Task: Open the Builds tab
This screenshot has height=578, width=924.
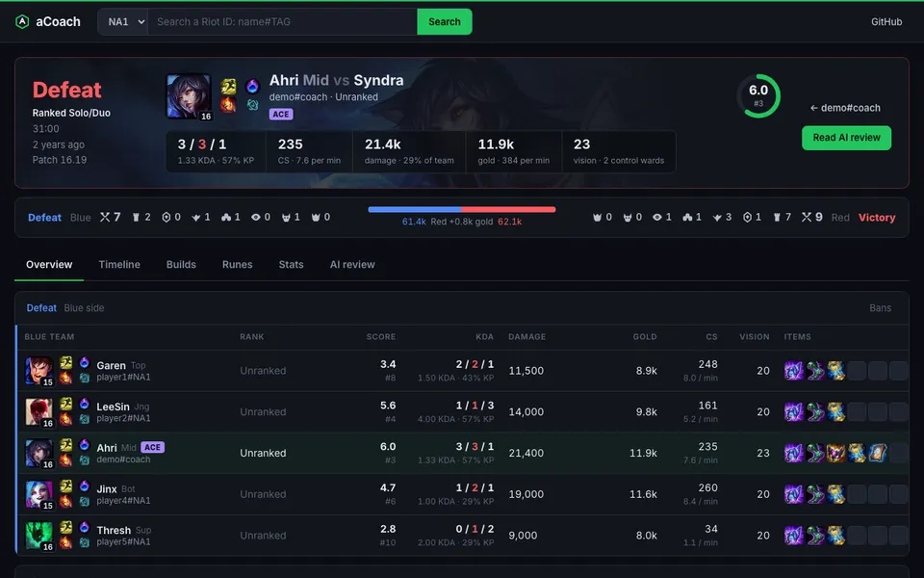Action: (x=181, y=264)
